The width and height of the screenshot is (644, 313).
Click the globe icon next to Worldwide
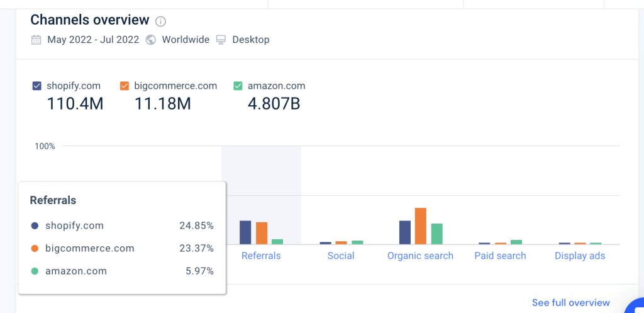(151, 40)
